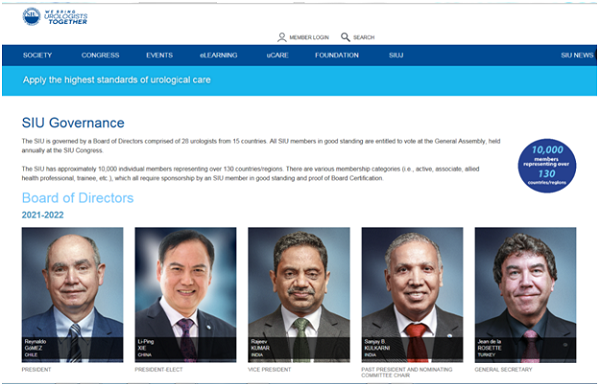The height and width of the screenshot is (386, 600).
Task: Open Jean de la Rosette general secretary portrait
Action: [x=525, y=295]
